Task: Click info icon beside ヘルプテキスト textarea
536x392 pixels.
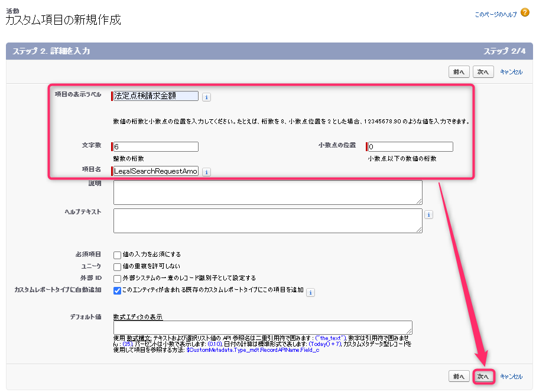Action: [x=428, y=214]
